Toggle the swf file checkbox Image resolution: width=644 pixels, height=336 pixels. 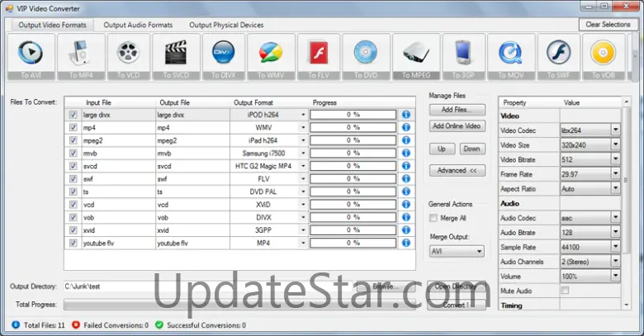coord(73,178)
